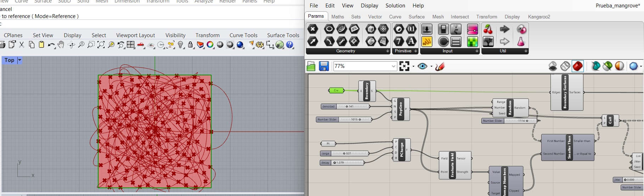Open the Top viewport dropdown arrow
Viewport: 644px width, 196px height.
(19, 60)
